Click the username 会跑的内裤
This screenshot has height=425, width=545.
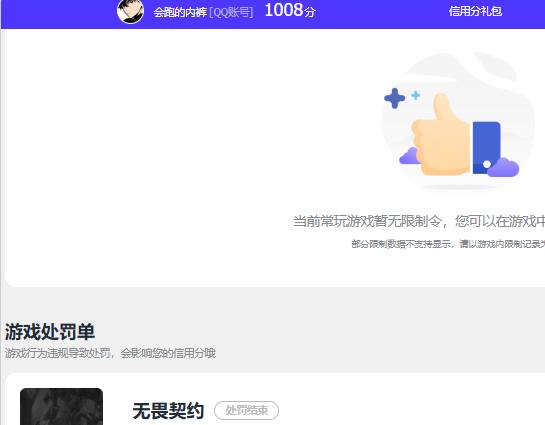[180, 13]
